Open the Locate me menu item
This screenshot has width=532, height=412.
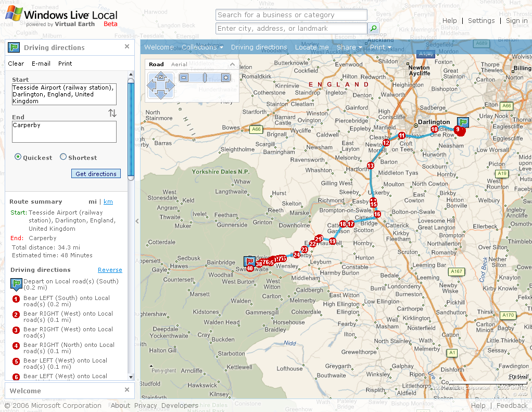point(312,47)
